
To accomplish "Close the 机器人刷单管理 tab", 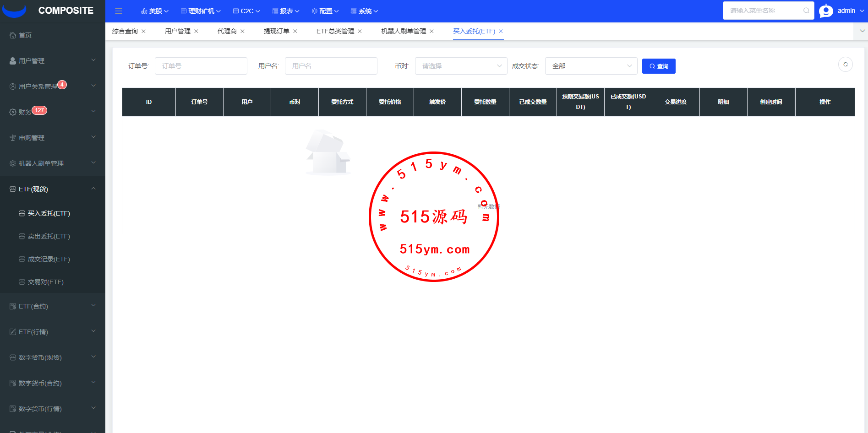I will click(431, 31).
